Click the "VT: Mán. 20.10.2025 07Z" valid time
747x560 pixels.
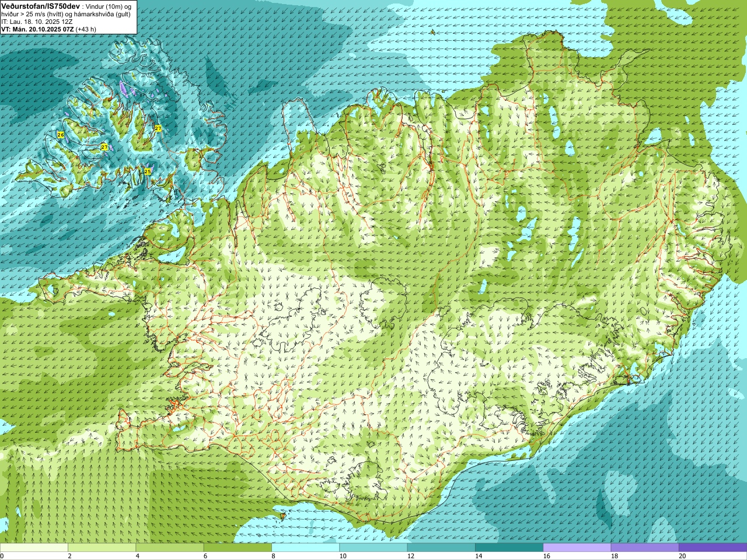coord(37,29)
